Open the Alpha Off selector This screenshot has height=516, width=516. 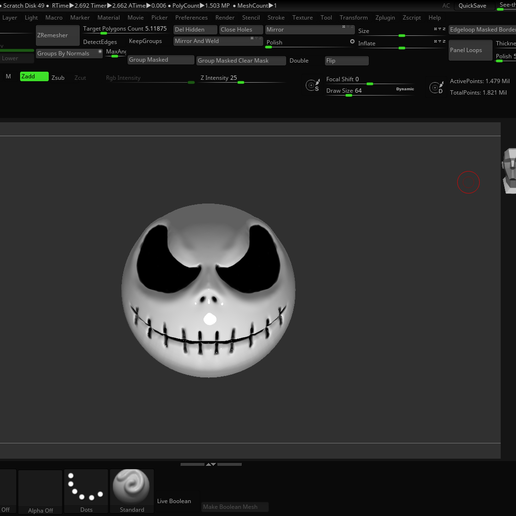pos(40,491)
